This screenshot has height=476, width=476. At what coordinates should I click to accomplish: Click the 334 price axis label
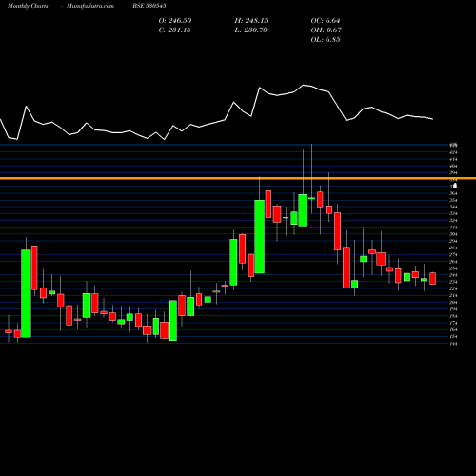453,213
